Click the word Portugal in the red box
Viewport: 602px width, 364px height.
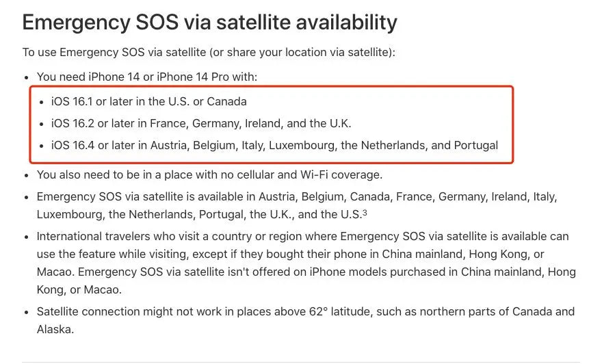click(x=476, y=145)
